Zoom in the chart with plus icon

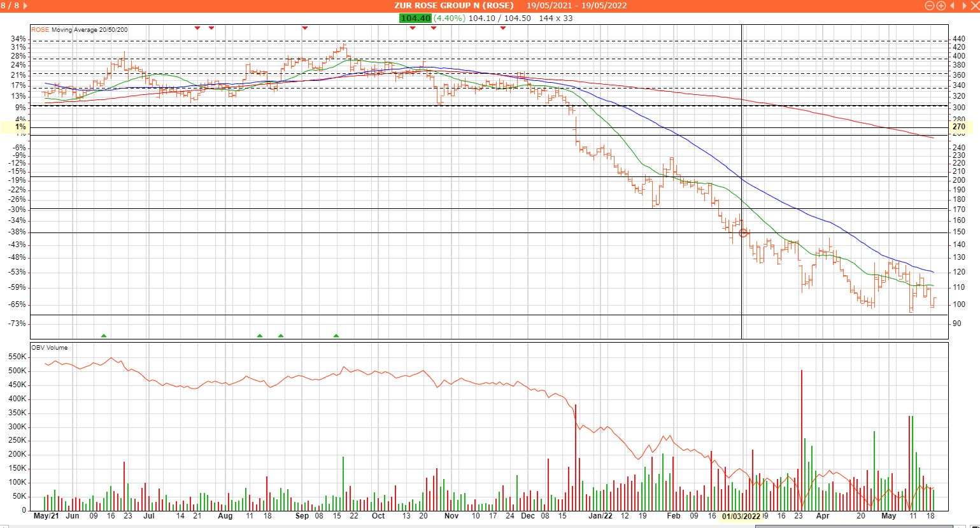point(941,6)
